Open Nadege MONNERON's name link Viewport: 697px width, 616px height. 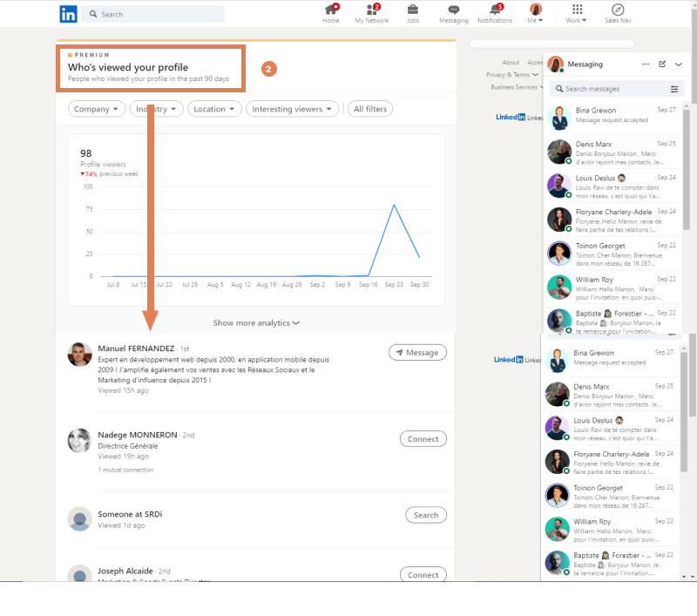click(138, 435)
